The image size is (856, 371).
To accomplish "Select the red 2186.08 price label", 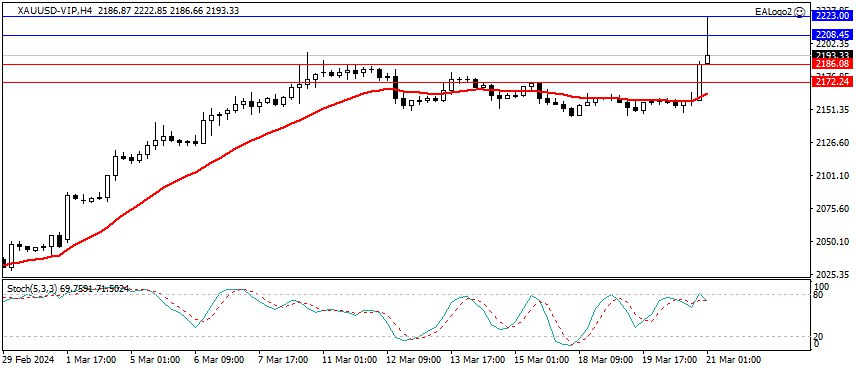I will 833,64.
